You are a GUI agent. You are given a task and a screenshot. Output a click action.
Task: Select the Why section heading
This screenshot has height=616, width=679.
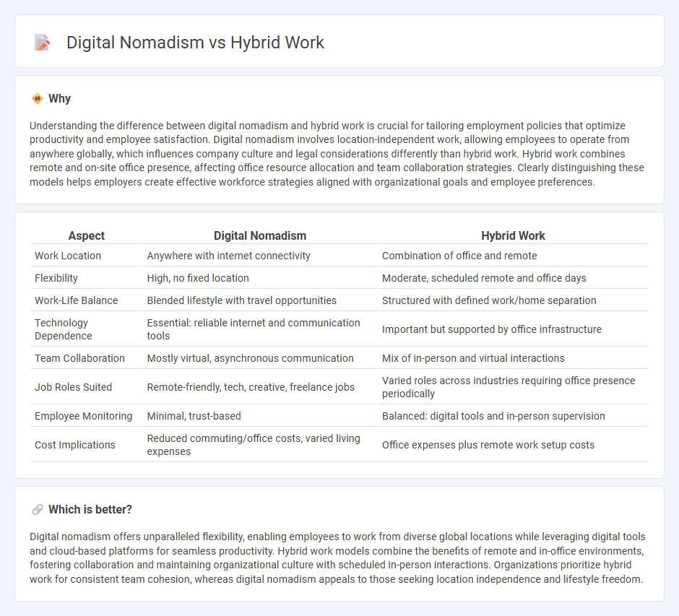[59, 99]
